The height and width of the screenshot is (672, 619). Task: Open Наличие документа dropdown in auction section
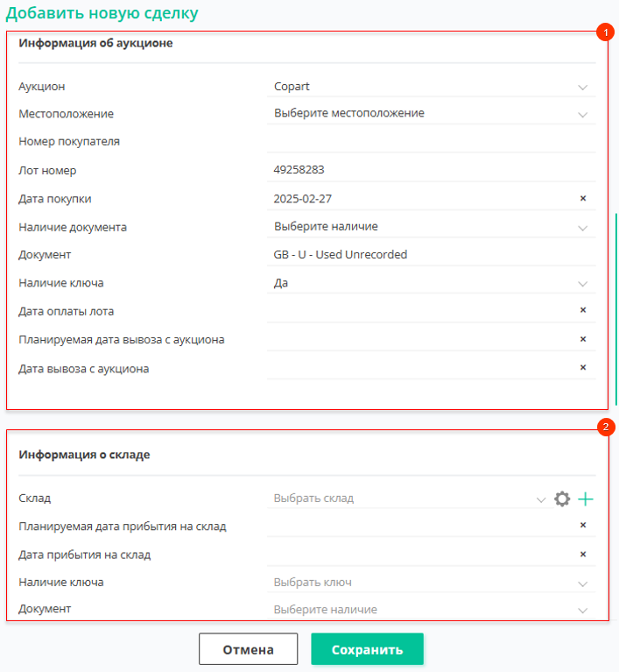(x=432, y=227)
